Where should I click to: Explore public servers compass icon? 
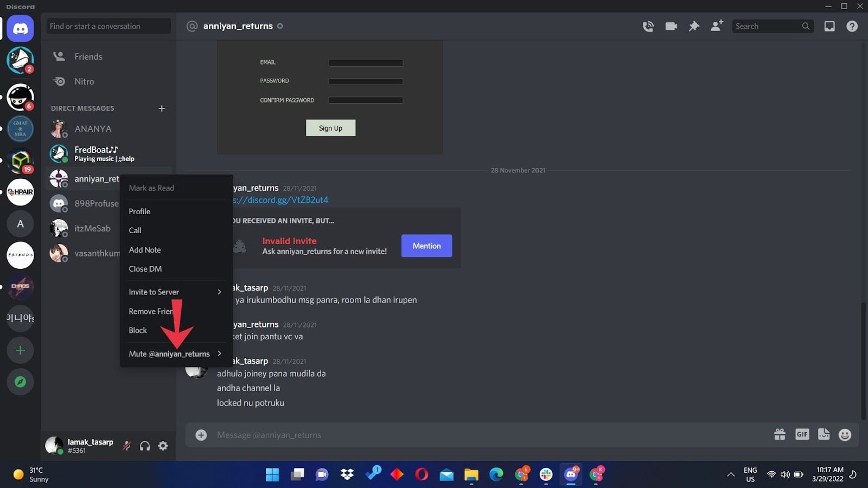[x=21, y=382]
